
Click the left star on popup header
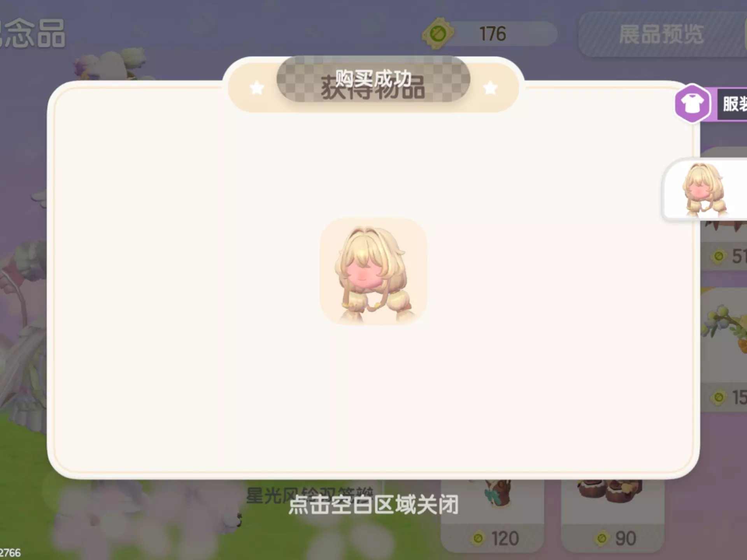pos(257,88)
